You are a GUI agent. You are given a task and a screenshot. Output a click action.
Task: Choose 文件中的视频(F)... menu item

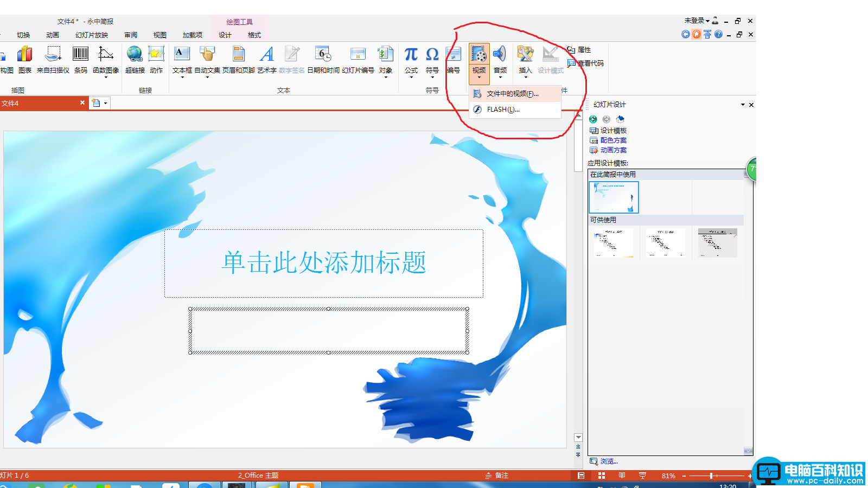(515, 94)
